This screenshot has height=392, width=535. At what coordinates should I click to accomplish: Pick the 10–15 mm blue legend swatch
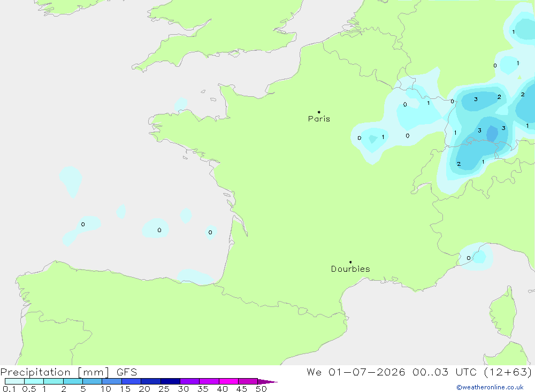click(x=112, y=381)
